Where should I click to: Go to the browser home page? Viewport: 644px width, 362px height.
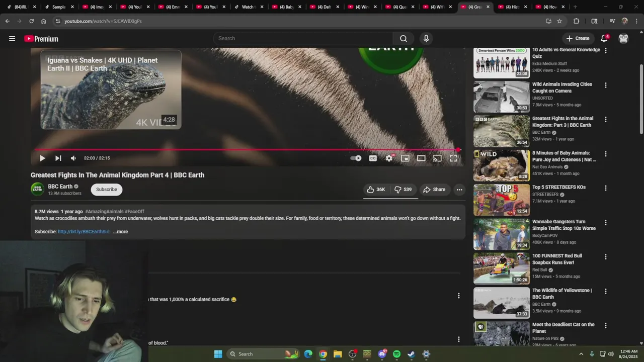43,21
